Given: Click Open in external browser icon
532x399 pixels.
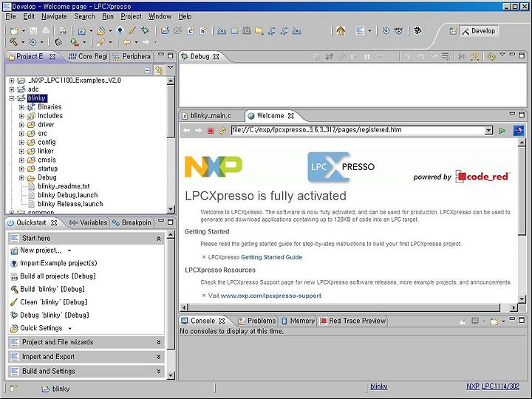Looking at the screenshot, I should pos(519,130).
